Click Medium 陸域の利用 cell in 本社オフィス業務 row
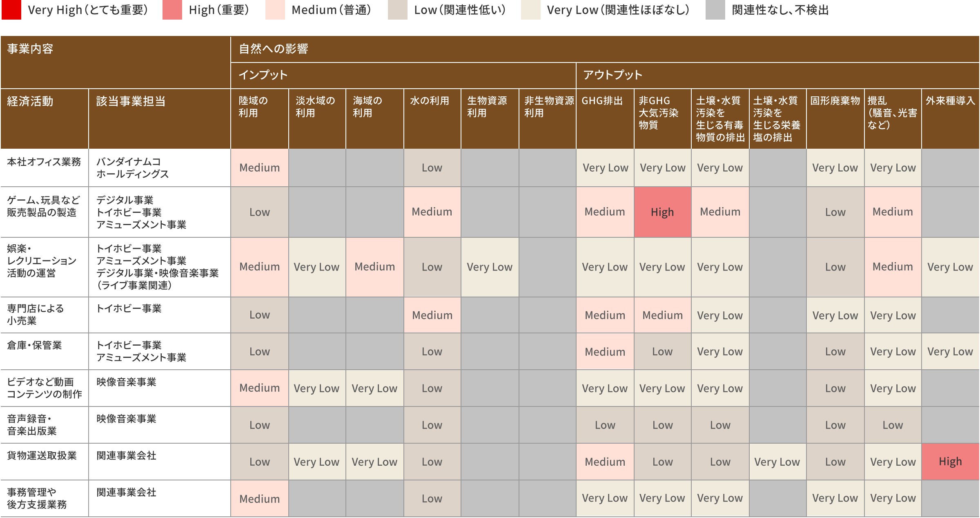Image resolution: width=980 pixels, height=518 pixels. 260,168
